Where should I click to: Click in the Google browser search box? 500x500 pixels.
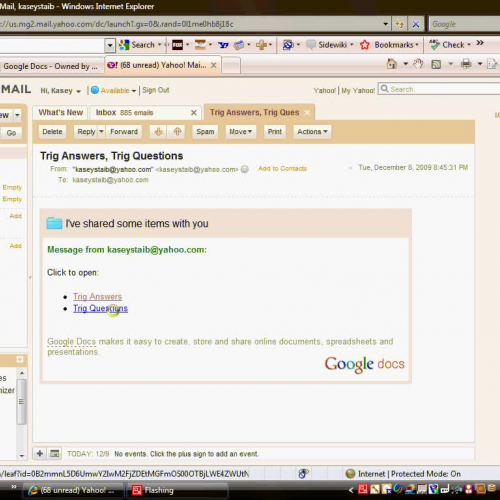click(464, 24)
